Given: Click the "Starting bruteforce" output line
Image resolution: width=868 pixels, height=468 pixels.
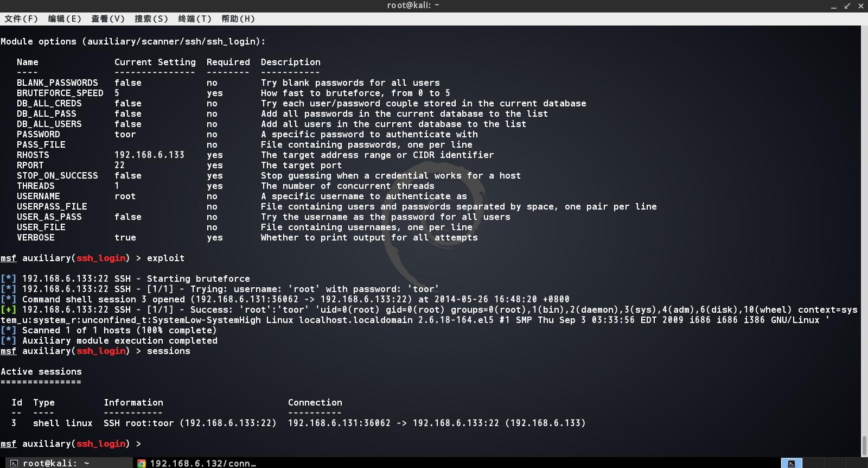Looking at the screenshot, I should click(x=125, y=279).
